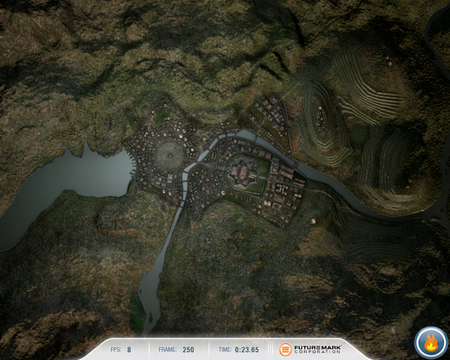Click the TIME readout 0:23.65
The height and width of the screenshot is (360, 450).
point(247,349)
